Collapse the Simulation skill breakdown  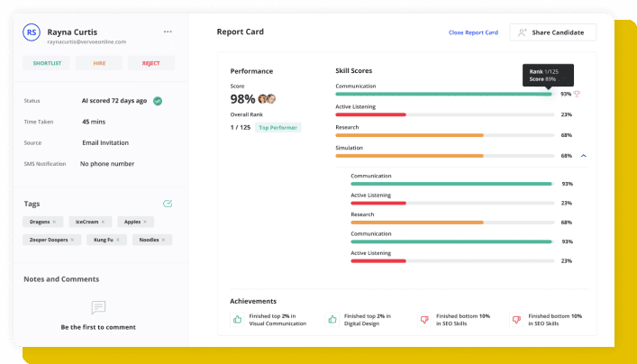click(x=584, y=156)
